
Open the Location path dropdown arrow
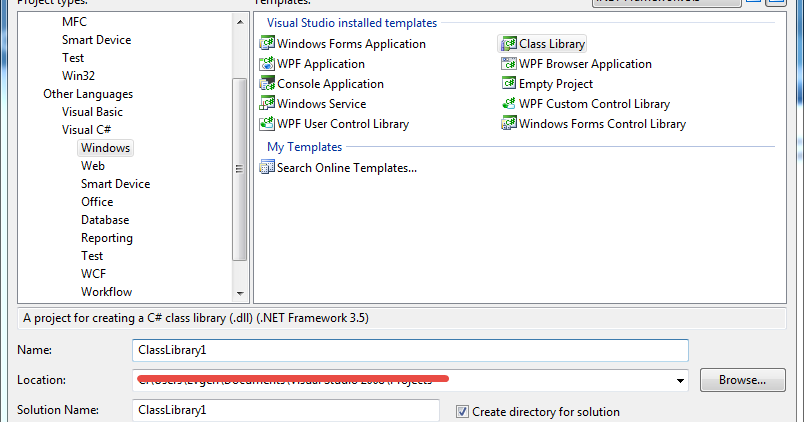(680, 380)
